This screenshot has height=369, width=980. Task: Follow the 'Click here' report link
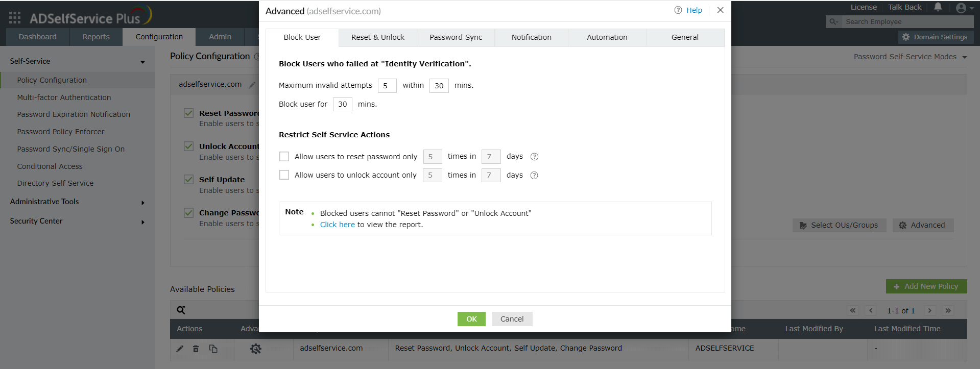[337, 225]
